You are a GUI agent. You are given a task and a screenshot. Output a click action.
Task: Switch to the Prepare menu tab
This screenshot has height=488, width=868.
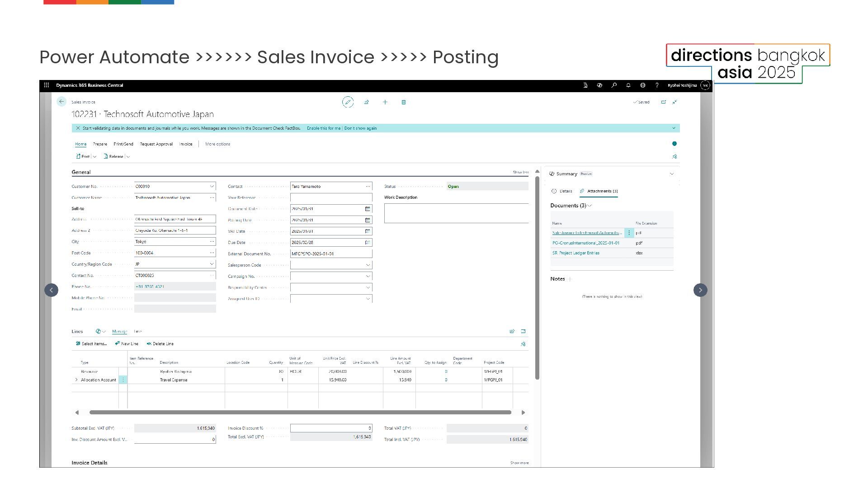tap(100, 144)
